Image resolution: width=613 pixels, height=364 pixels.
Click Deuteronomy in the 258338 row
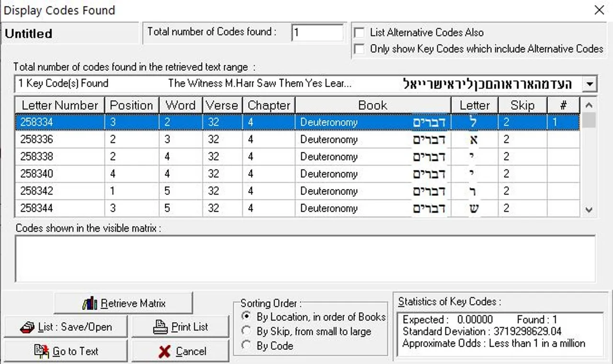click(329, 157)
